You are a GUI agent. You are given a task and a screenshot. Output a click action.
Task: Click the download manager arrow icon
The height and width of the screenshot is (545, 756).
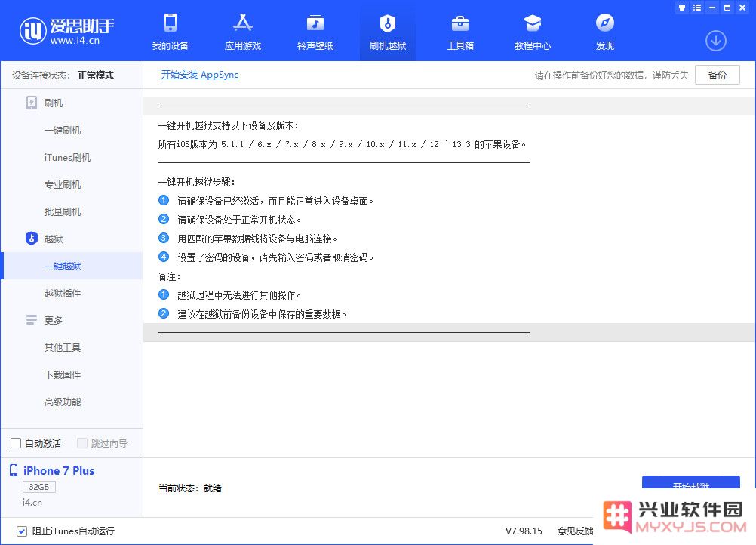715,41
